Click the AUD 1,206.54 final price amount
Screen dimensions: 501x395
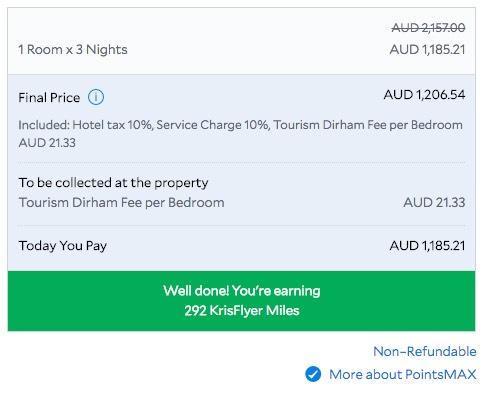(x=424, y=95)
